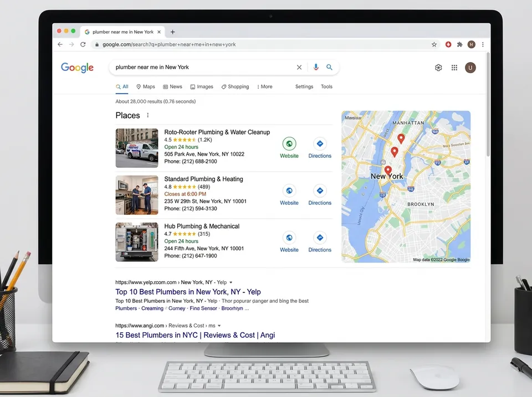The image size is (532, 397).
Task: Click 'Phone: (212) 594-3130' text
Action: tap(191, 209)
